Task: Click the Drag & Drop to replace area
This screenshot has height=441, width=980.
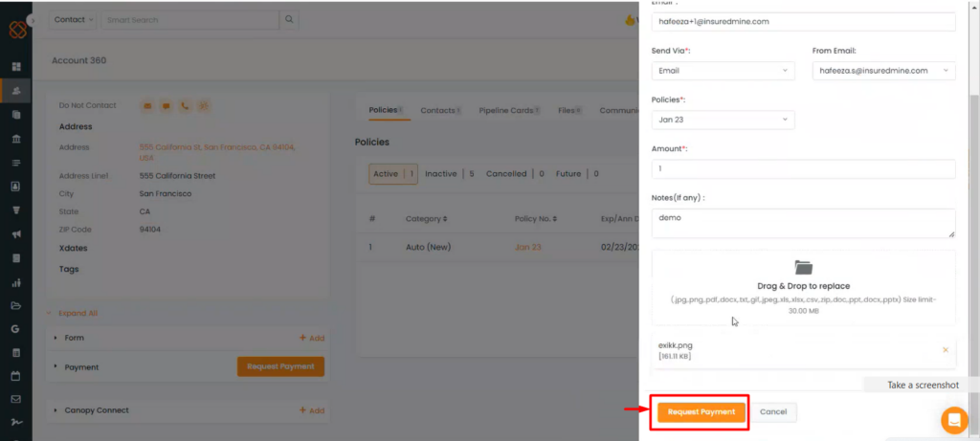Action: [x=803, y=287]
